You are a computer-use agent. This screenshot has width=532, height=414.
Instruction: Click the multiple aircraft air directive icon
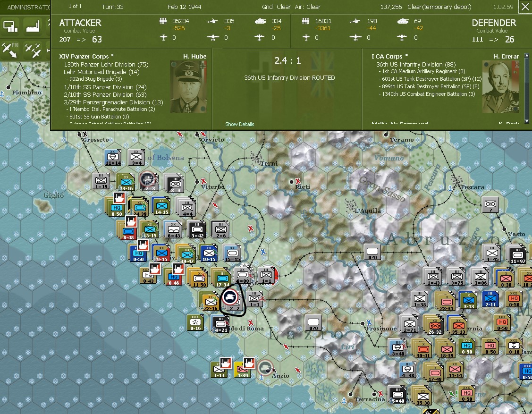tap(33, 50)
